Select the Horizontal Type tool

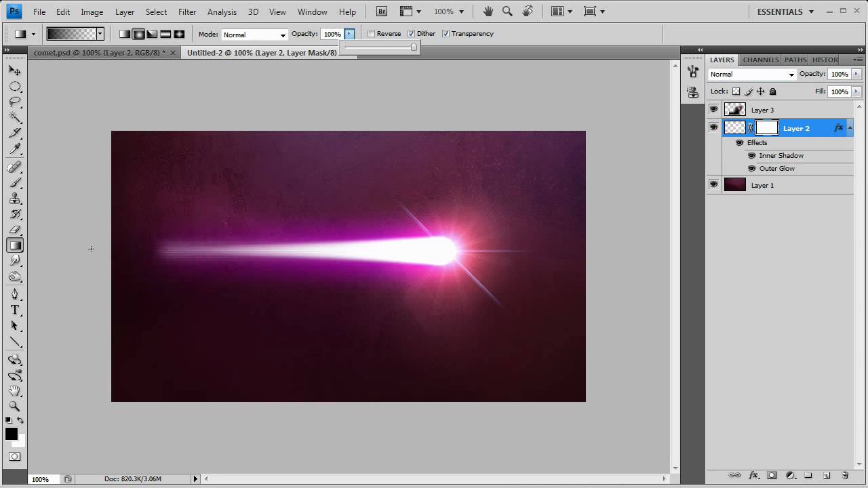(15, 310)
